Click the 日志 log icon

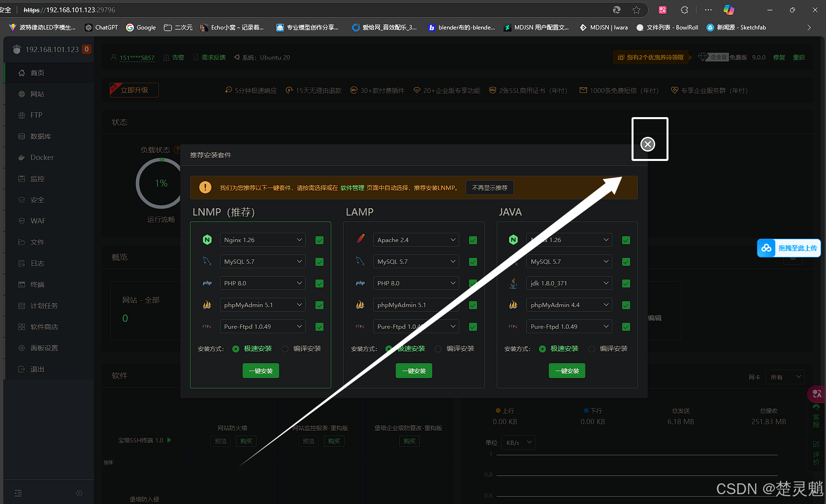coord(22,263)
